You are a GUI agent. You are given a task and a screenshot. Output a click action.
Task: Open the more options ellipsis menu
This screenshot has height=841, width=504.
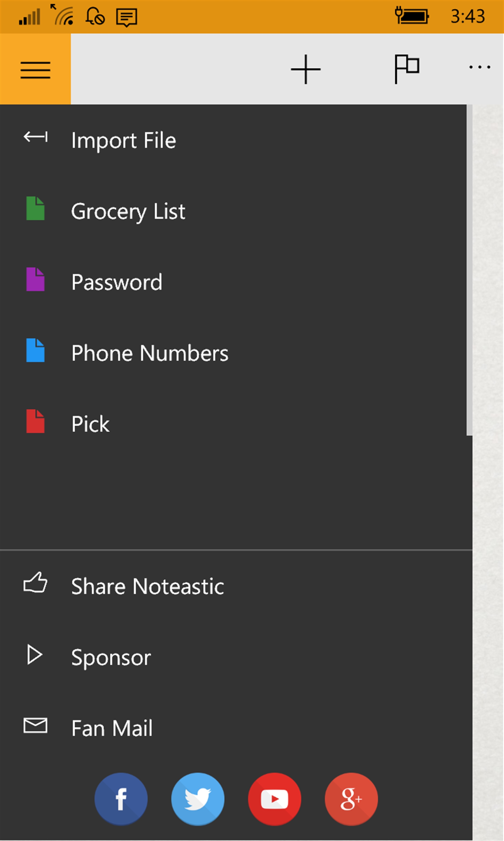pyautogui.click(x=479, y=67)
